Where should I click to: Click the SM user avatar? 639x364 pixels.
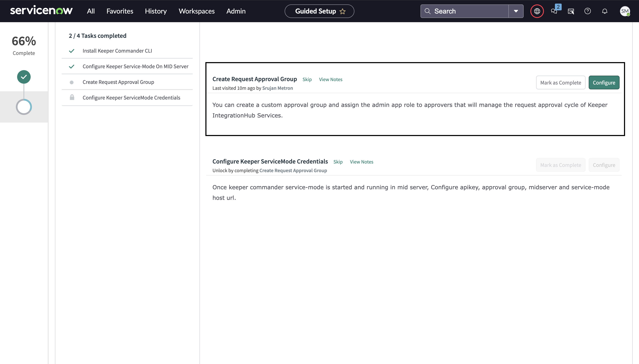coord(624,11)
